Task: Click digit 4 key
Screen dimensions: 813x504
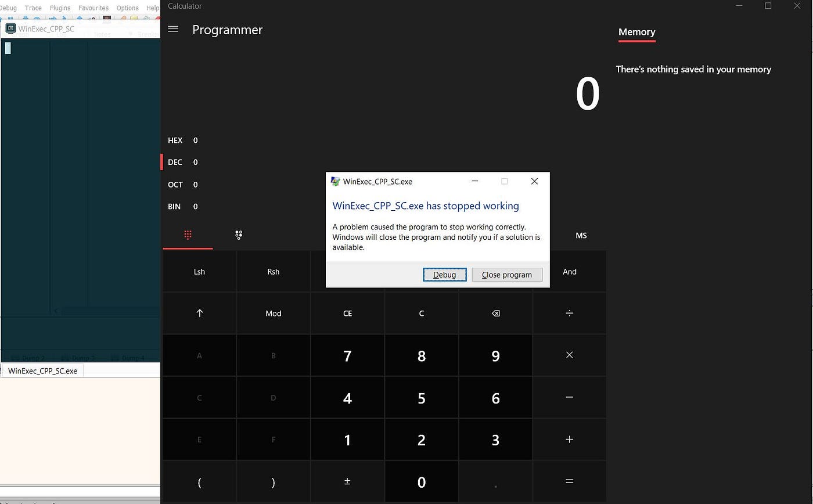Action: click(x=347, y=397)
